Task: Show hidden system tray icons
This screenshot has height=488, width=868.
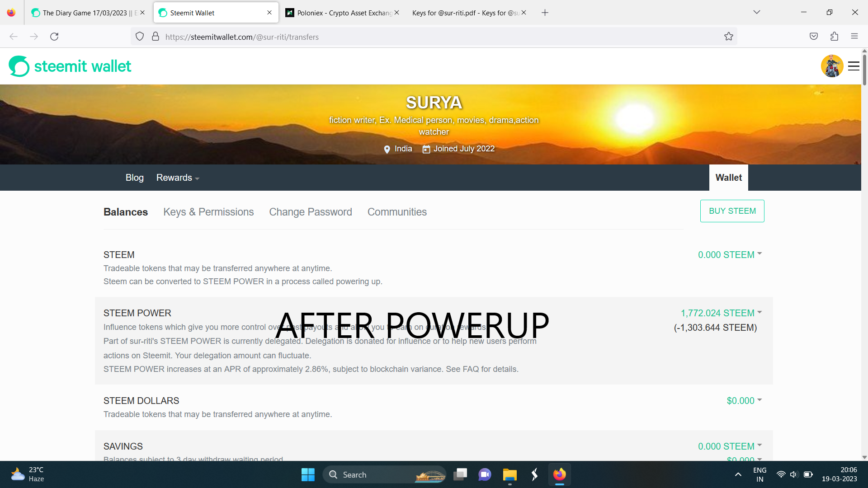Action: pos(738,474)
